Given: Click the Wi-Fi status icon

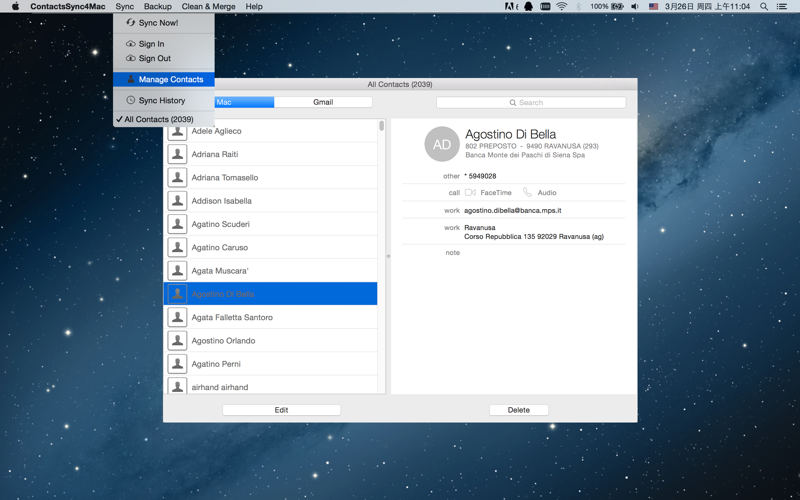Looking at the screenshot, I should click(x=562, y=7).
